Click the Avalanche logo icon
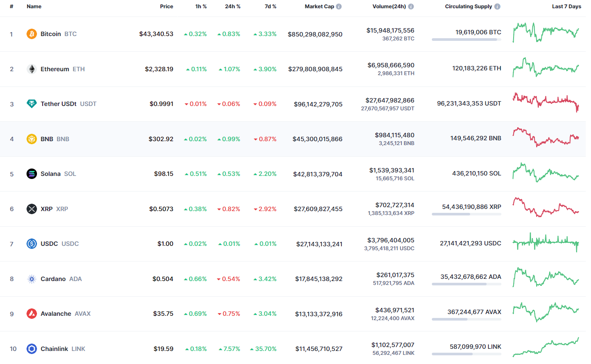 click(32, 314)
